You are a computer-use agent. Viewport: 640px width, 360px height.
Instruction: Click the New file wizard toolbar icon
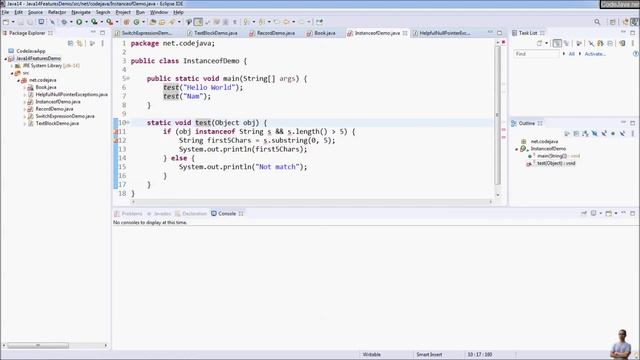point(6,22)
